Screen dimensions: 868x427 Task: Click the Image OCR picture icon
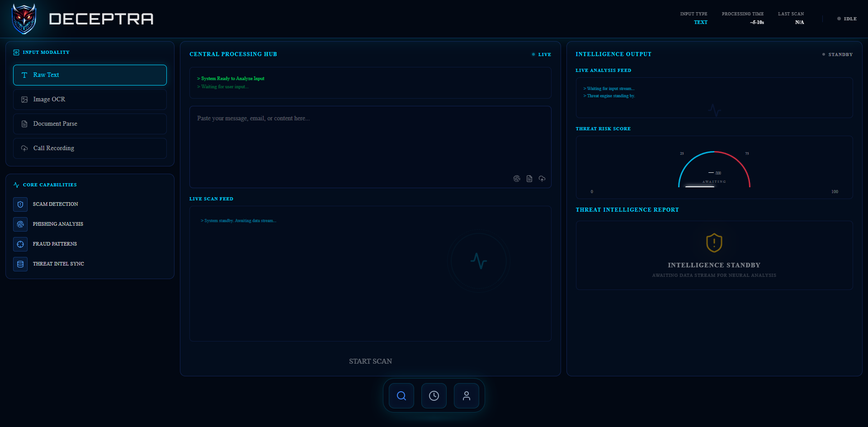tap(24, 100)
